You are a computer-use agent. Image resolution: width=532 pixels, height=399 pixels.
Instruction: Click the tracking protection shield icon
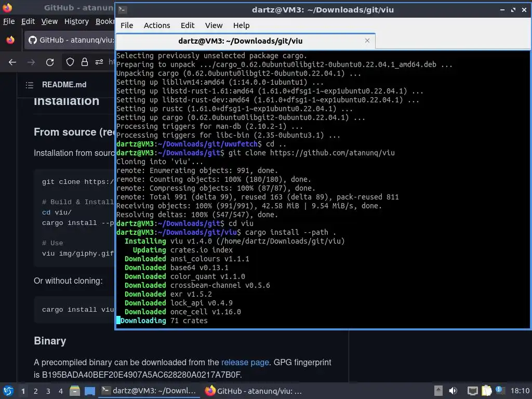click(70, 62)
